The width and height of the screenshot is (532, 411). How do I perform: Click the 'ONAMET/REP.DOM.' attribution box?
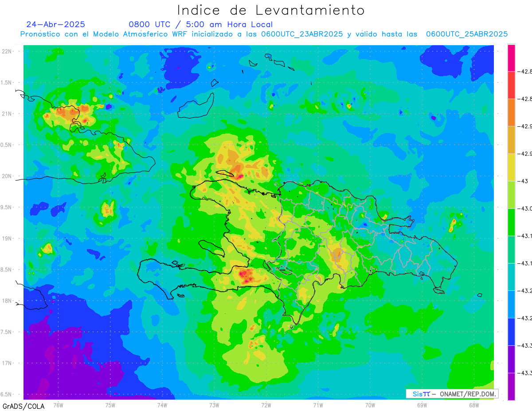tap(452, 394)
